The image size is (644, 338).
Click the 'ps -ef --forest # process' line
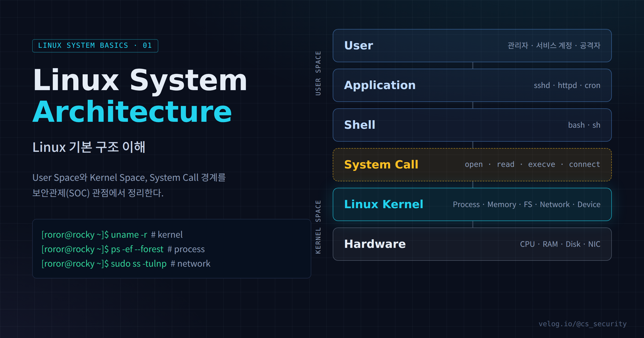(x=123, y=249)
